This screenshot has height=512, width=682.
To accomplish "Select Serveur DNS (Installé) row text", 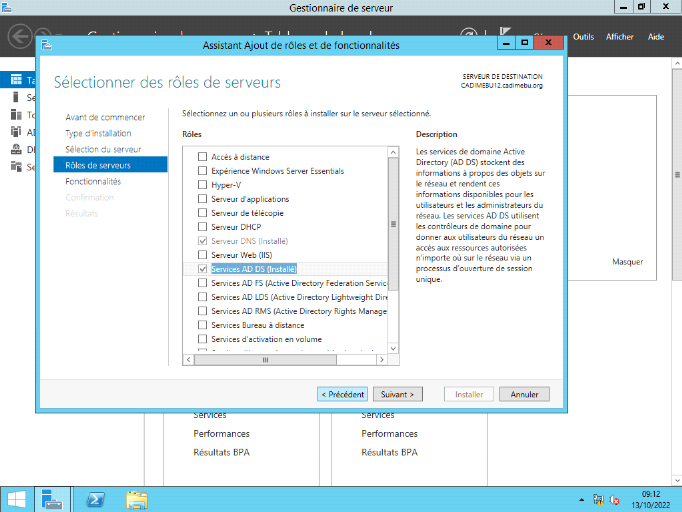I will pyautogui.click(x=249, y=241).
